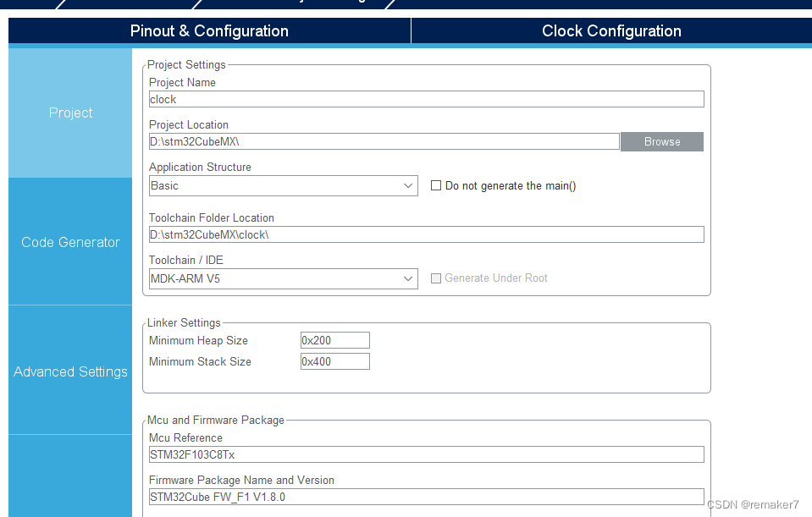Click Firmware Package Name and Version field
The image size is (812, 517).
pos(426,497)
